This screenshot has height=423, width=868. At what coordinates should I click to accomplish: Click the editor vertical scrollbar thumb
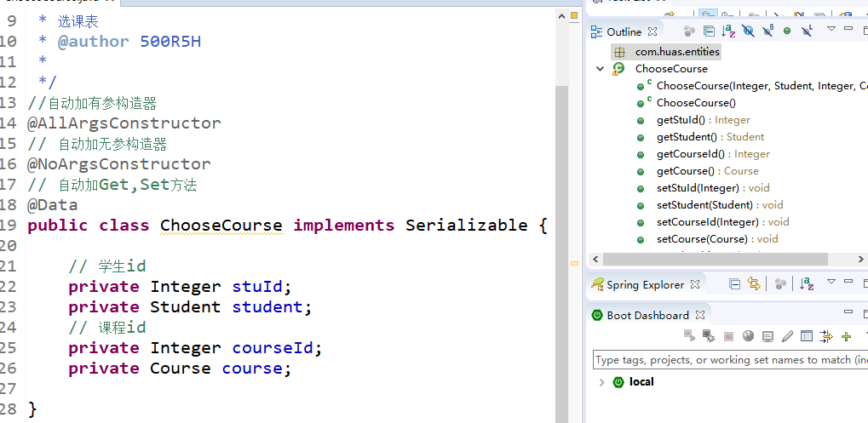pos(562,254)
